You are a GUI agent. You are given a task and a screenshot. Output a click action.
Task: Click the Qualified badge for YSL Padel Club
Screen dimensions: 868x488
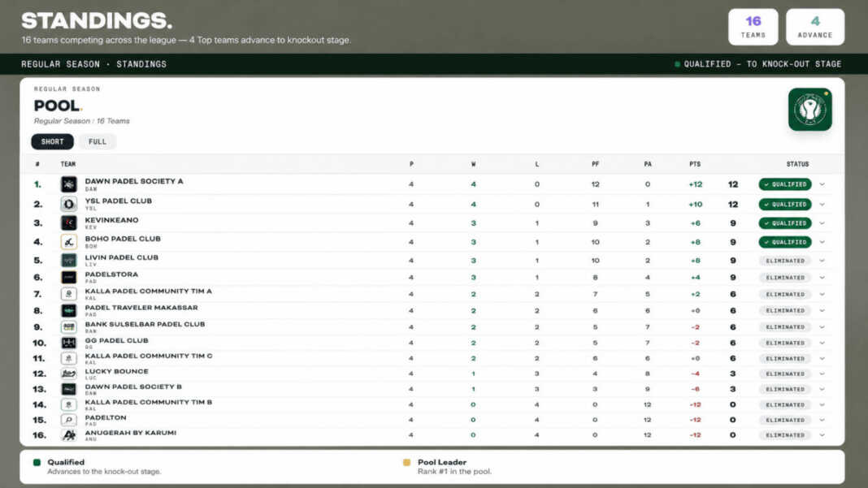click(x=785, y=204)
